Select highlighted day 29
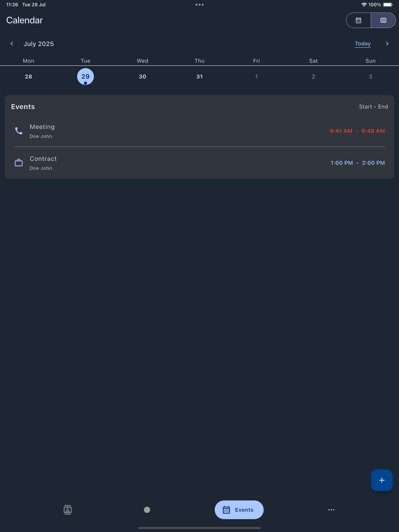Screen dimensions: 399x532 pos(86,77)
